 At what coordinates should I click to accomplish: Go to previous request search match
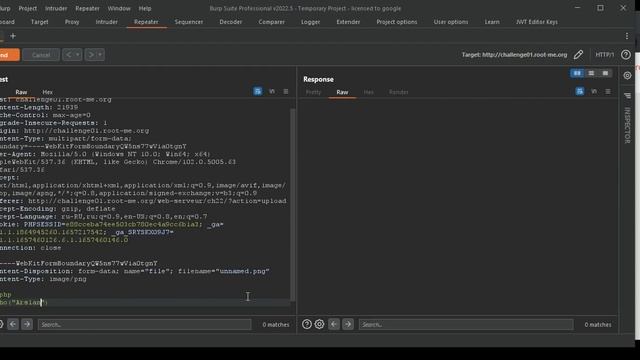pyautogui.click(x=13, y=324)
